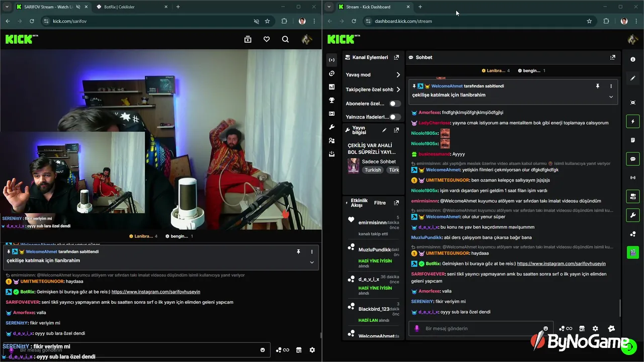Viewport: 644px width, 362px height.
Task: Expand pinned message chevron in dashboard chat
Action: pyautogui.click(x=611, y=97)
